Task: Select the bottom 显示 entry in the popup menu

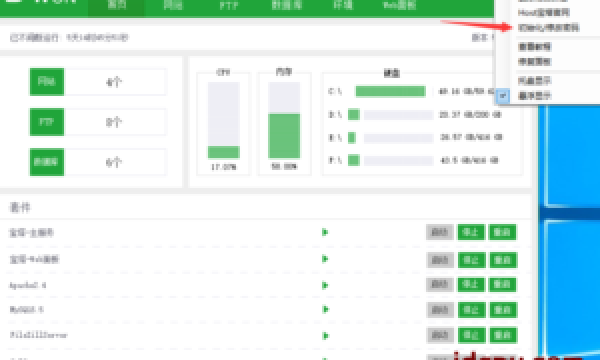Action: [534, 96]
